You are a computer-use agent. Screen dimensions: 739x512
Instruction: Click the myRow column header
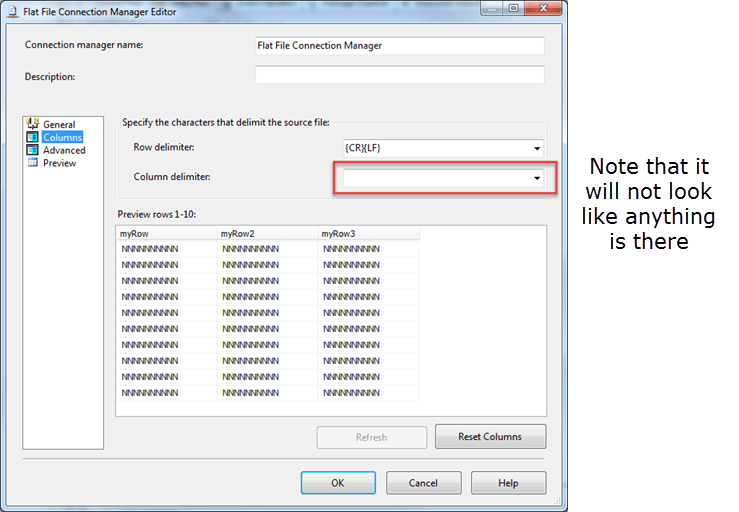click(x=167, y=233)
